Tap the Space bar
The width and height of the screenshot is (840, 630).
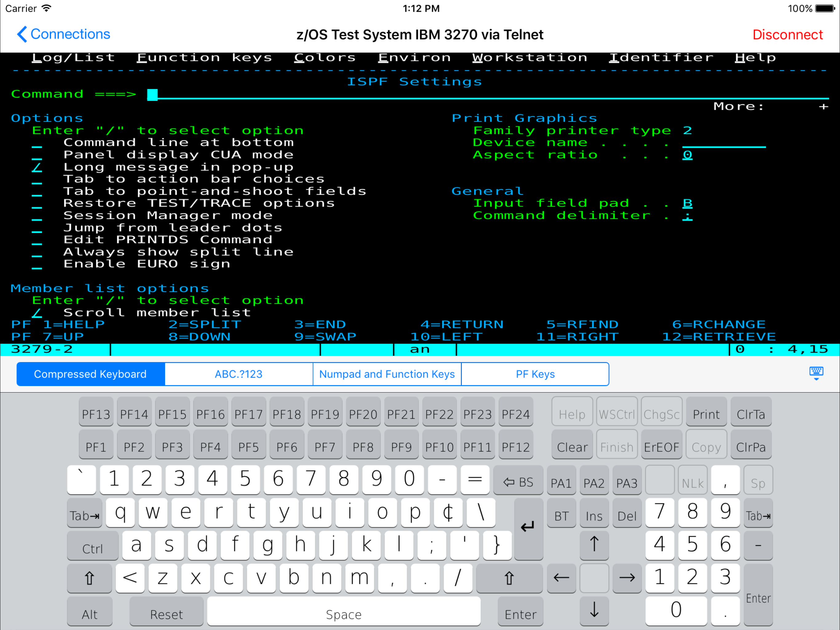344,611
